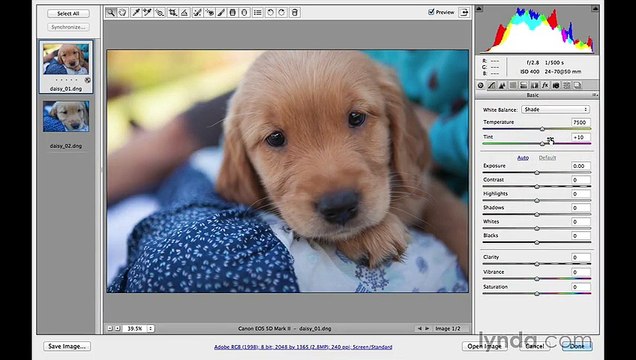Rotate image 90° clockwise
The width and height of the screenshot is (636, 360).
coord(282,13)
